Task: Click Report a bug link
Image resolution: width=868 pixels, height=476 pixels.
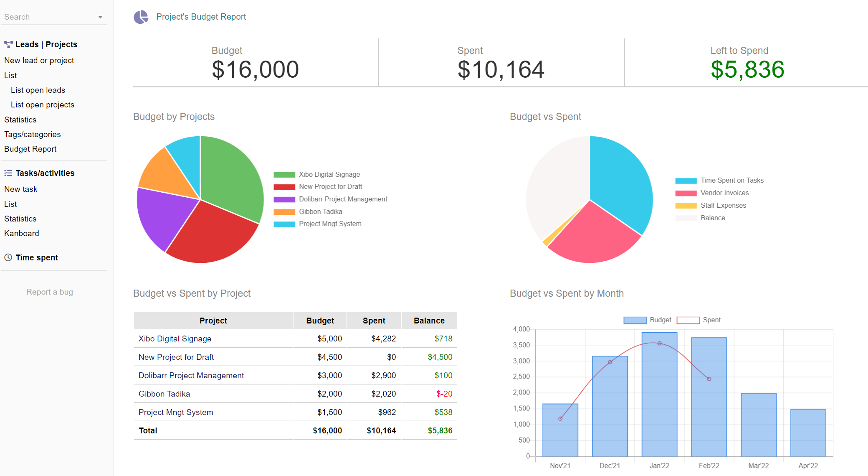Action: (x=50, y=292)
